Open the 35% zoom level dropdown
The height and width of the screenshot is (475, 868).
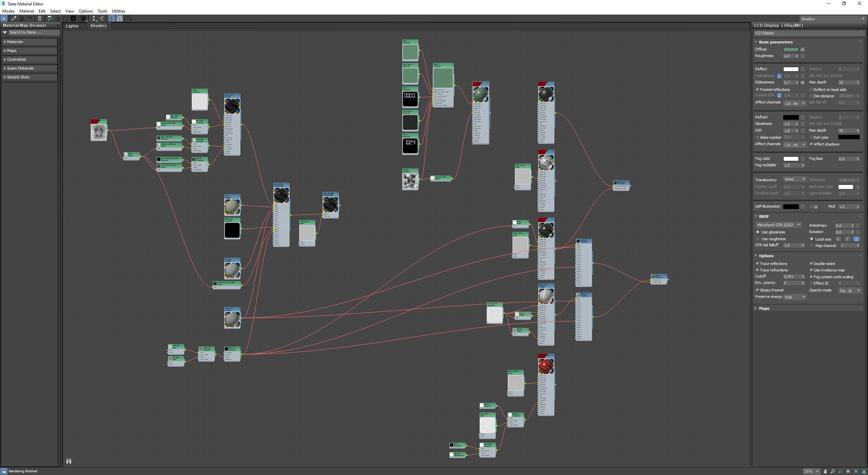tap(817, 471)
